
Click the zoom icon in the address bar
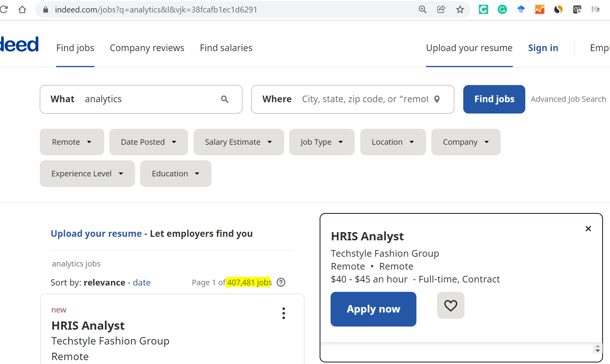[422, 9]
